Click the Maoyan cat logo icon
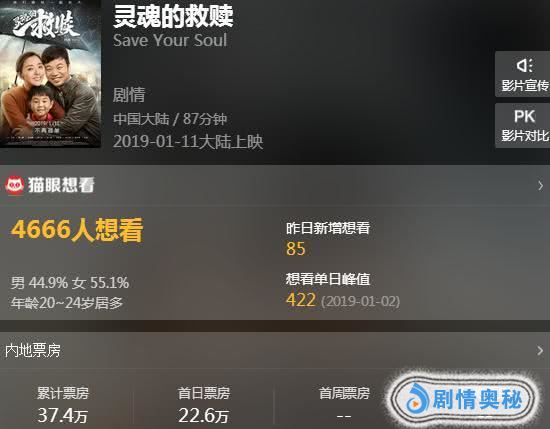 (15, 185)
